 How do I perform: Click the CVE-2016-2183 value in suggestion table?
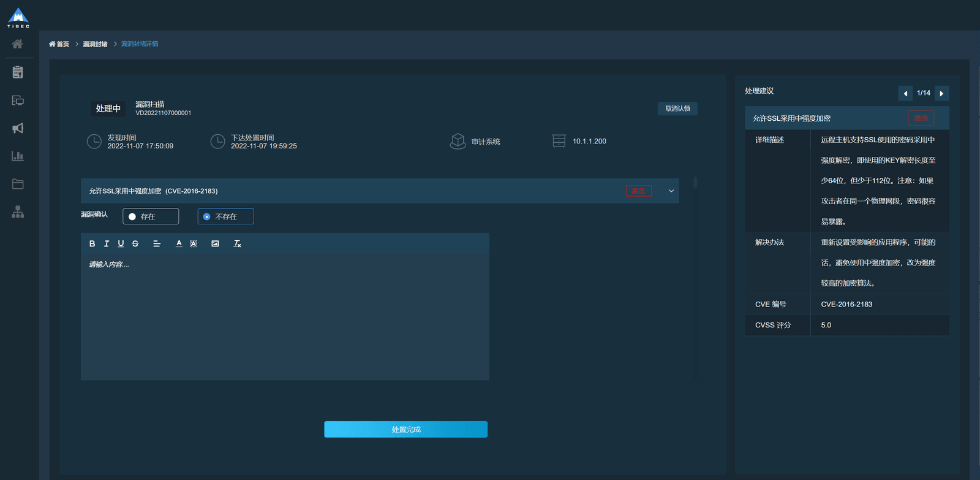tap(846, 304)
